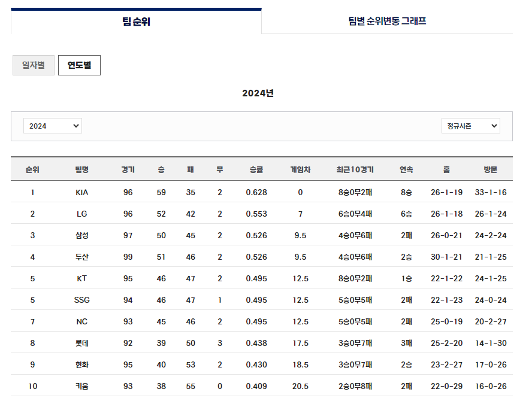
Task: Click 한화's losses value 53
Action: [191, 364]
